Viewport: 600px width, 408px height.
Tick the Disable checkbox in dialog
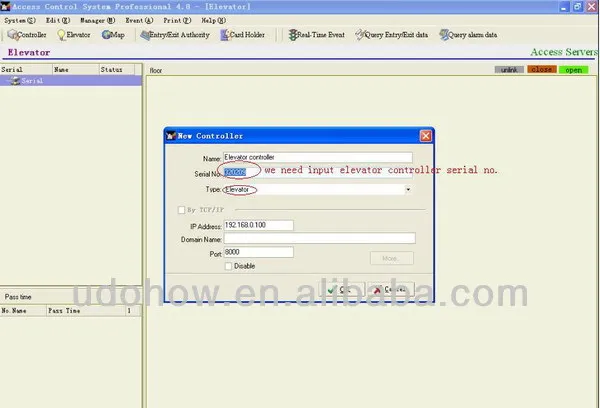pyautogui.click(x=229, y=265)
